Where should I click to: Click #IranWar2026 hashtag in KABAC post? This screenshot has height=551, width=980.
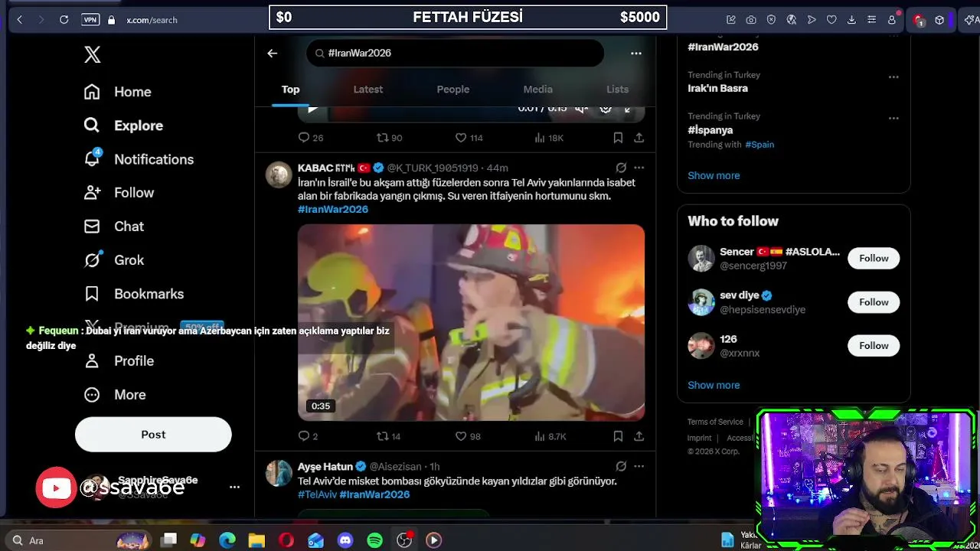[333, 209]
